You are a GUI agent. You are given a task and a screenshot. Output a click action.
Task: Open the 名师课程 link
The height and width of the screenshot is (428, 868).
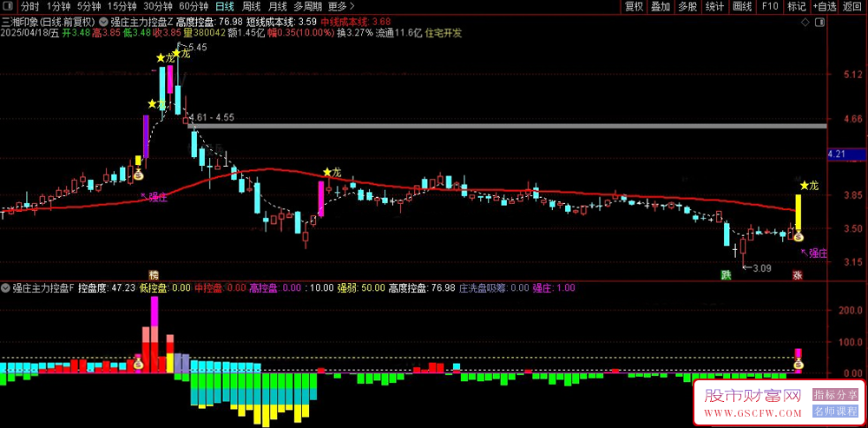click(835, 412)
